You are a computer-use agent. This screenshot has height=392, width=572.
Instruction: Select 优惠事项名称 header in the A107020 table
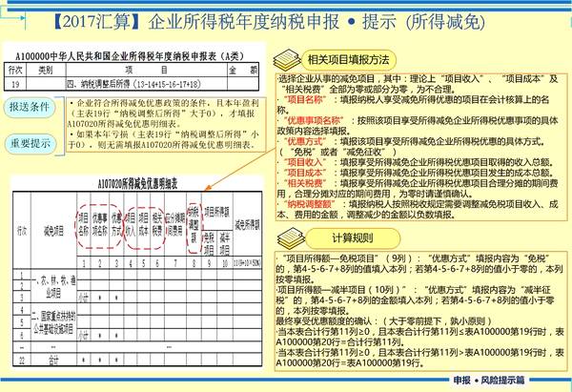99,224
